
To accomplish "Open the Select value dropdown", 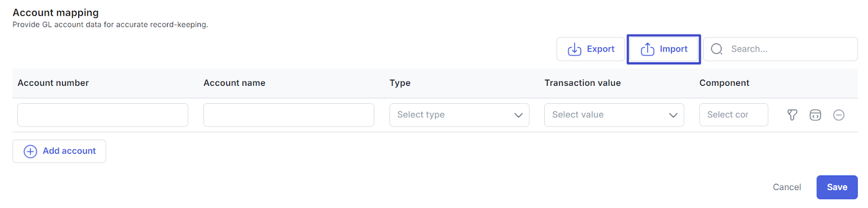I will 614,115.
